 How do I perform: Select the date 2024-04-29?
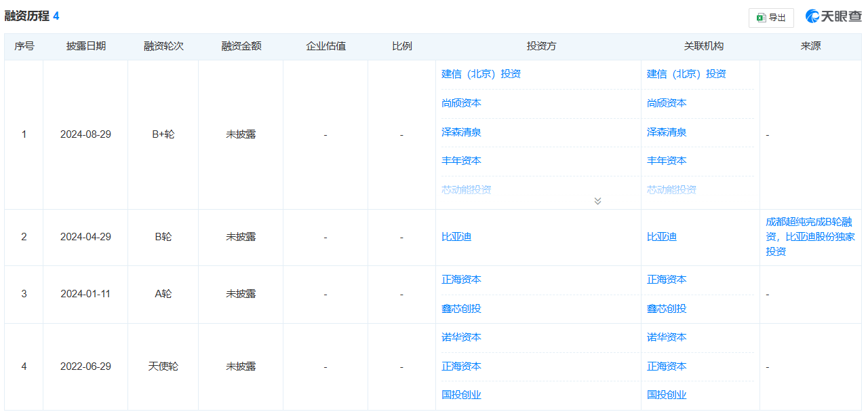tap(85, 237)
